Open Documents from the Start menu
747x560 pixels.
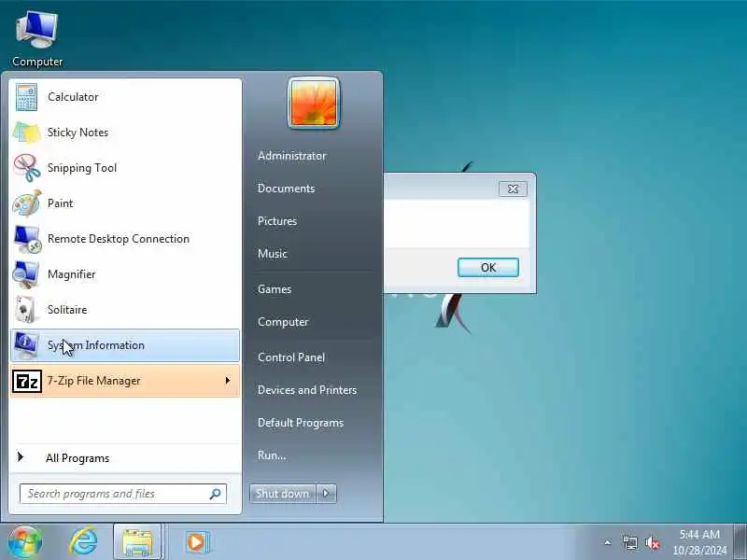pos(287,189)
